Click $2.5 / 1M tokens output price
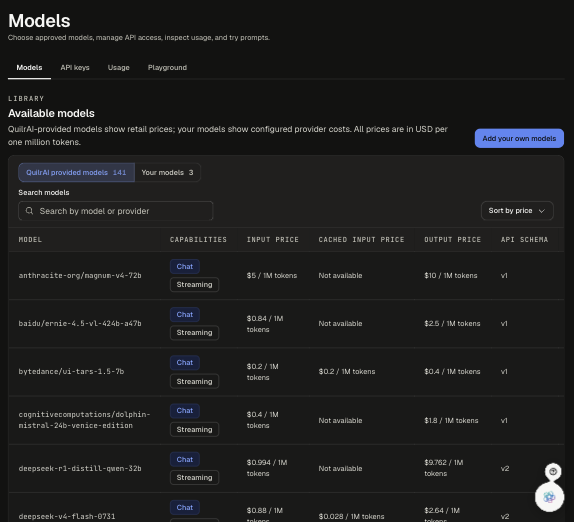This screenshot has width=574, height=522. (452, 323)
